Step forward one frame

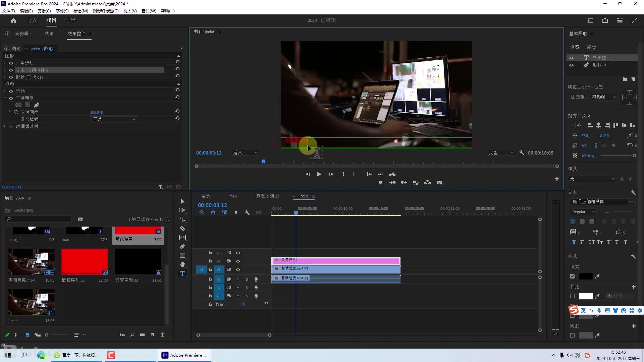331,174
